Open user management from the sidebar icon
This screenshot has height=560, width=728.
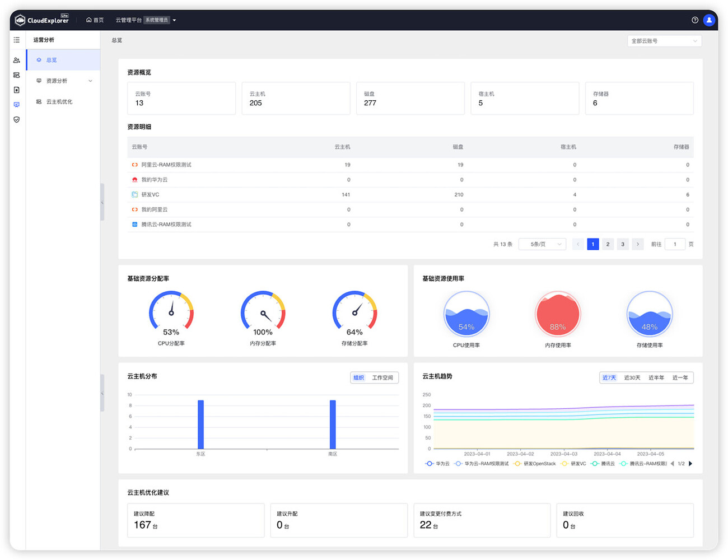[16, 59]
